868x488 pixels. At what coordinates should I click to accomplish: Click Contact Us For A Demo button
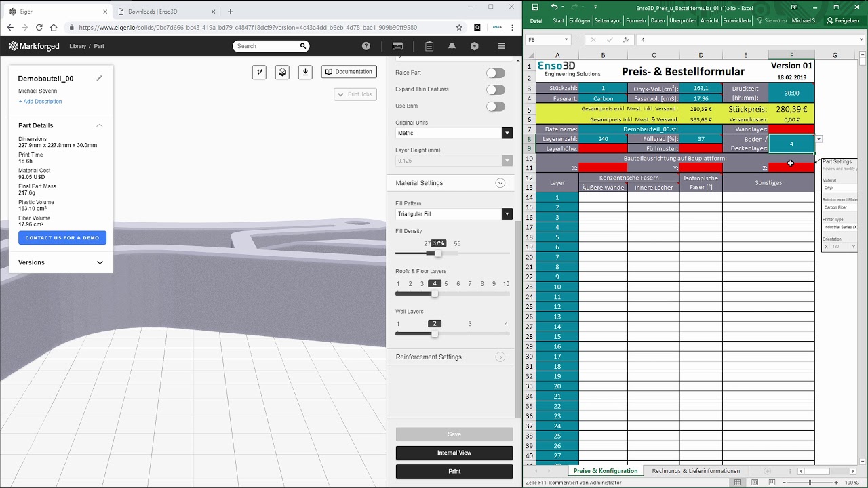(62, 238)
